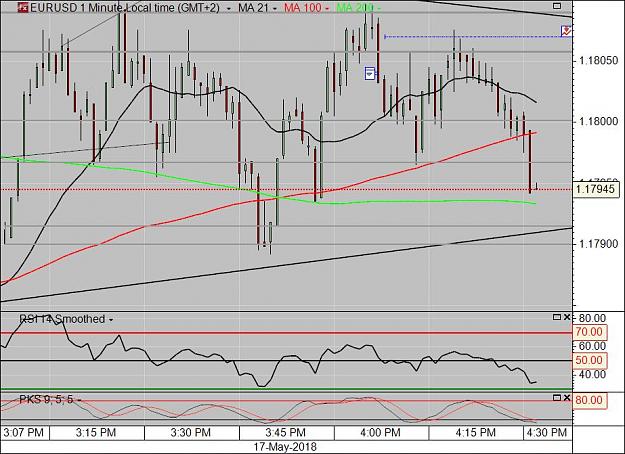Screen dimensions: 625x454
Task: Click the 1.17945 current price label
Action: point(596,189)
